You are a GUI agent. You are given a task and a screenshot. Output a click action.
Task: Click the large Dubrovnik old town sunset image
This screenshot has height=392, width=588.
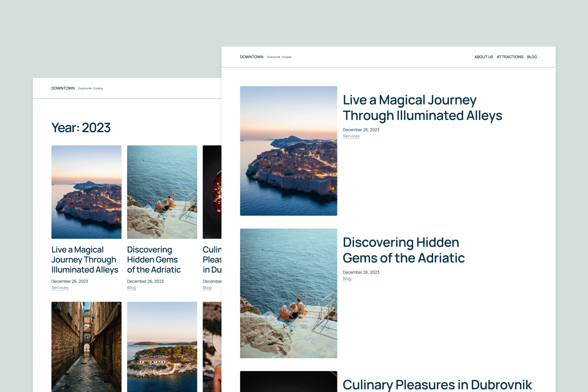[x=288, y=151]
